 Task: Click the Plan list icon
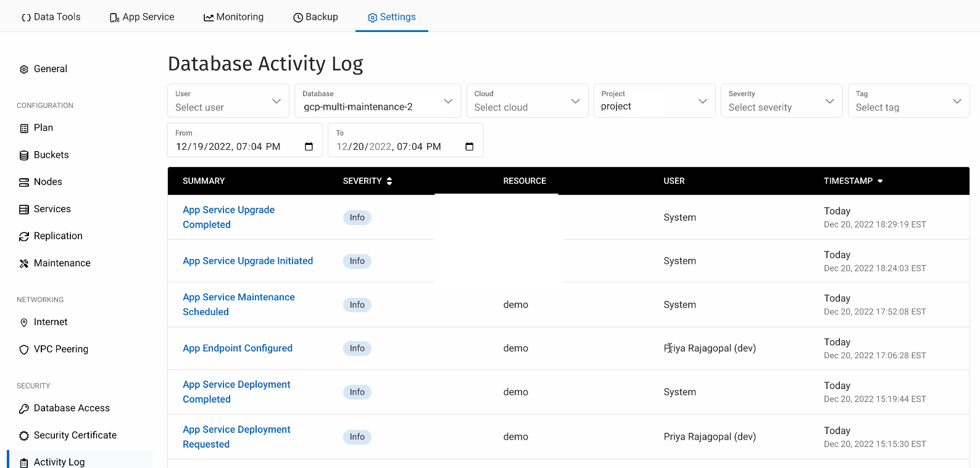24,128
